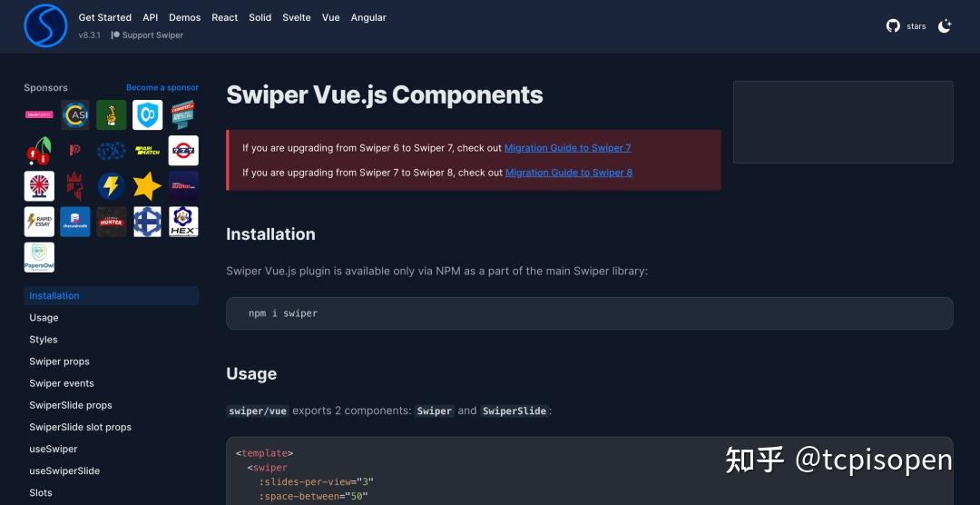This screenshot has height=505, width=980.
Task: Go to the Demos page
Action: [x=184, y=17]
